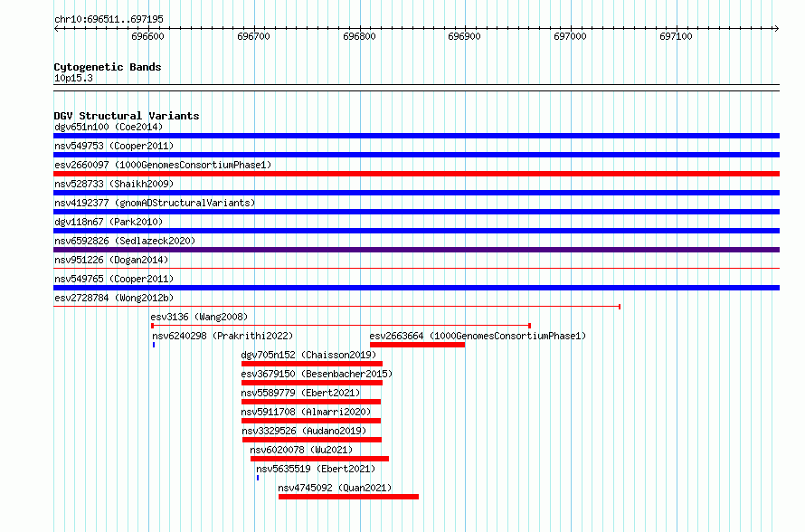Click ruler position 696600

coord(147,36)
